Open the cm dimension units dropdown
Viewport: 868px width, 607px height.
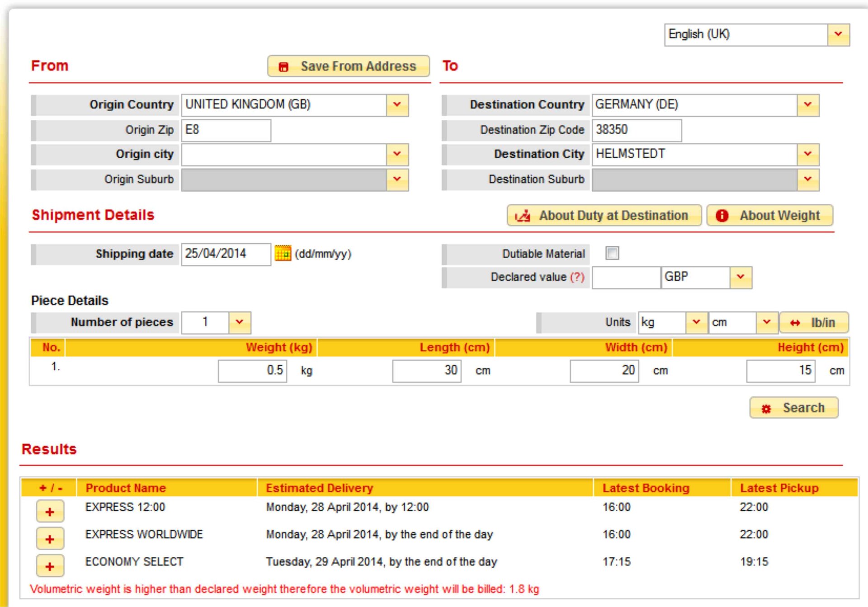click(767, 322)
